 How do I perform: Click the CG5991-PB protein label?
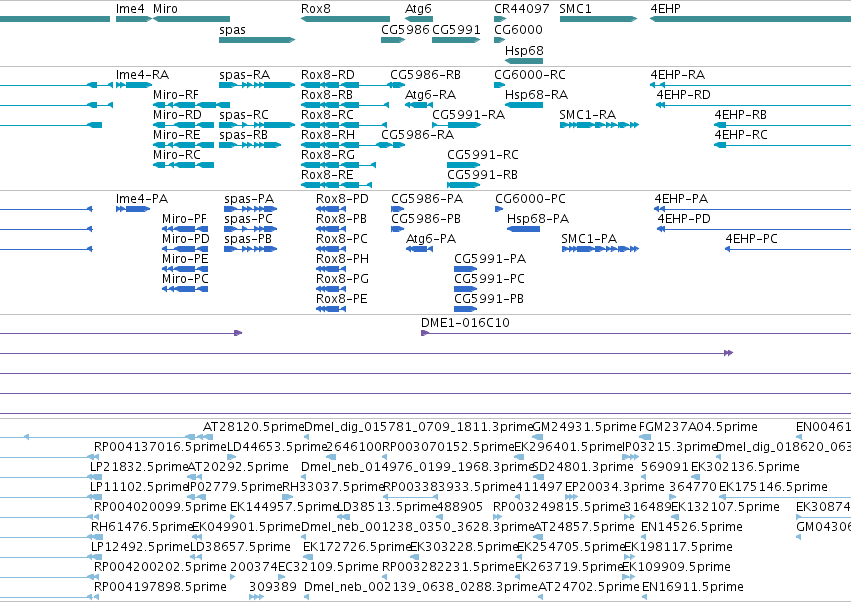(x=489, y=299)
